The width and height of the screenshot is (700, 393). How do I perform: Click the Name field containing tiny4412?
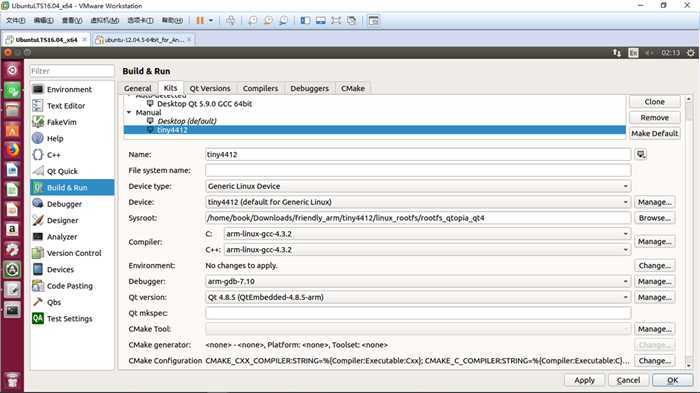[x=418, y=155]
